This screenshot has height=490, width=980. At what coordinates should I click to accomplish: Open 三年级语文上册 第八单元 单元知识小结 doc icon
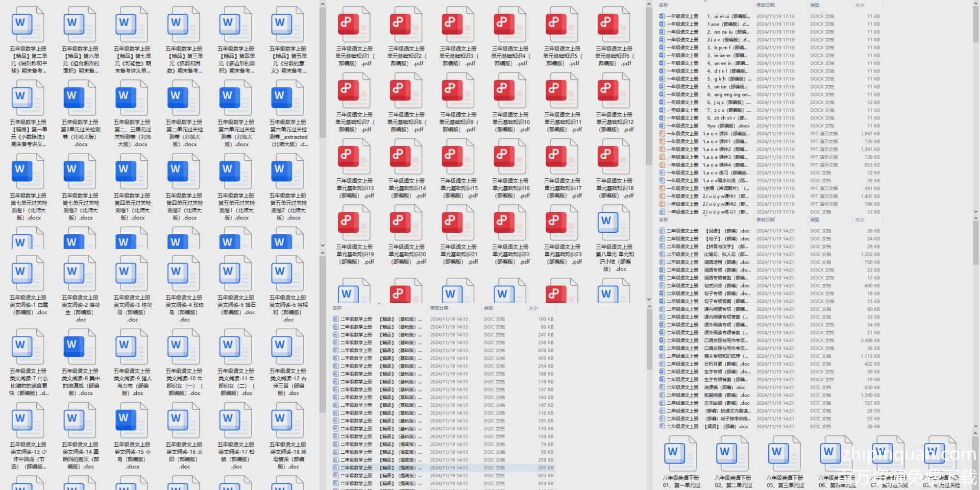(613, 222)
